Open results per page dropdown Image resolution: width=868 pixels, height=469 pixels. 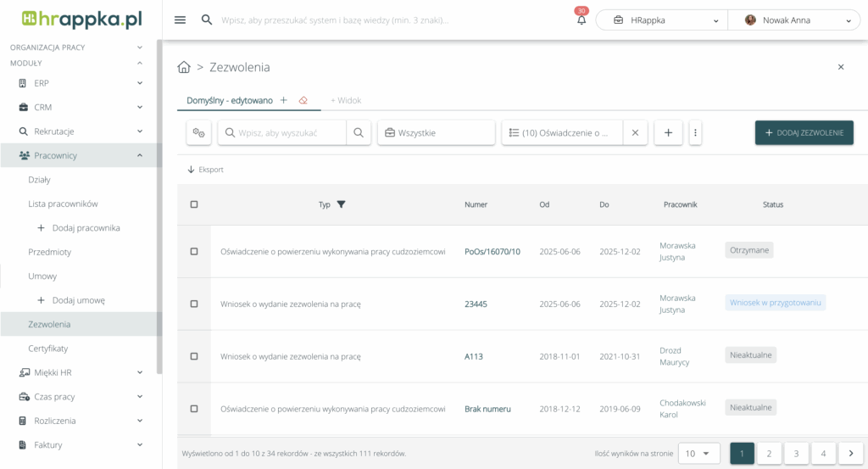(x=700, y=454)
